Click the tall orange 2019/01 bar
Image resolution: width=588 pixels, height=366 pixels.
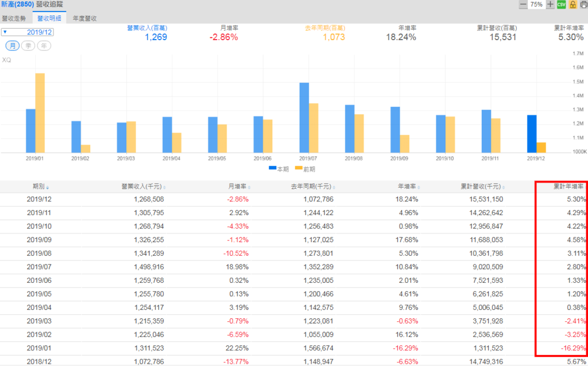(40, 113)
